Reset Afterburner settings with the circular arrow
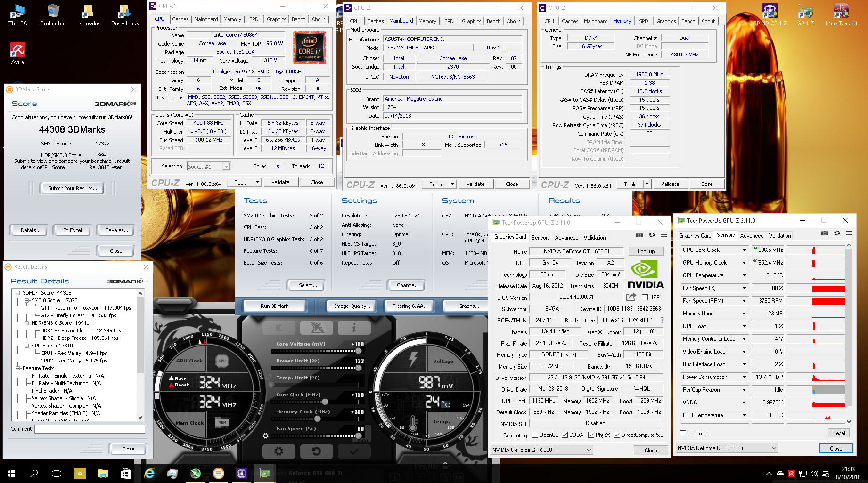This screenshot has height=483, width=868. [316, 451]
